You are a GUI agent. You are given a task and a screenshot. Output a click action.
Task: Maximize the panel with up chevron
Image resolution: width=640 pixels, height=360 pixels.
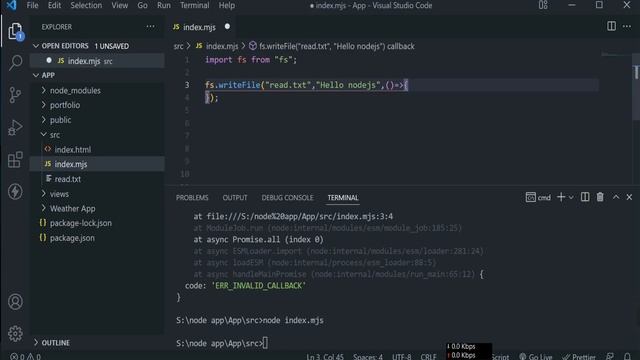click(x=616, y=197)
